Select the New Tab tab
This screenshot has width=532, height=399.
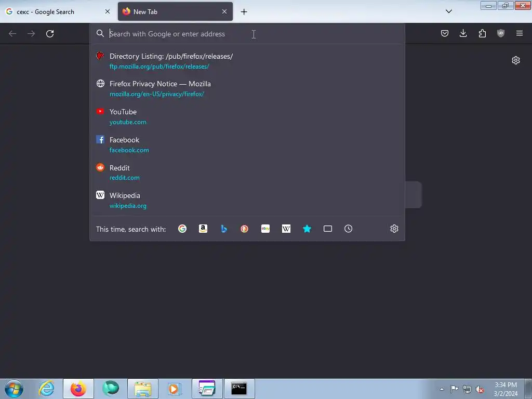click(175, 11)
